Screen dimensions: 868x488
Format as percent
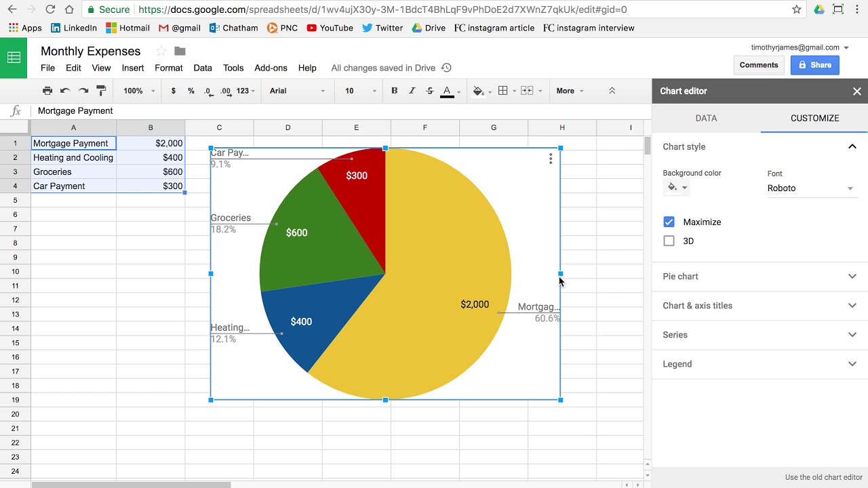pyautogui.click(x=191, y=91)
